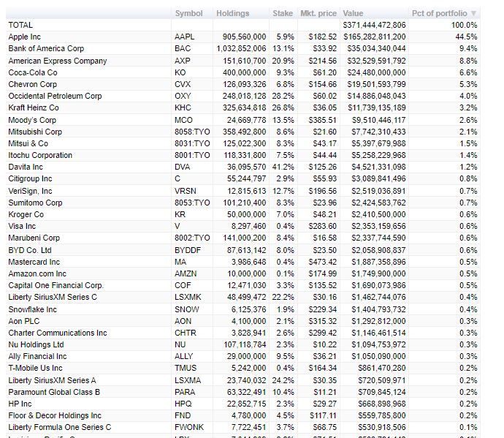The height and width of the screenshot is (438, 504).
Task: Click Apple's value $165,282,811,200
Action: click(375, 37)
